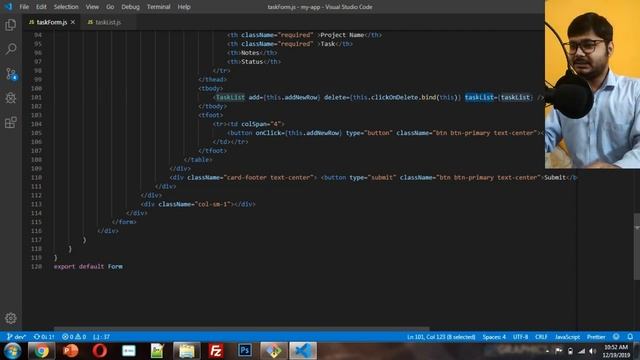The height and width of the screenshot is (360, 640).
Task: Click the volume speaker icon in system tray
Action: 592,351
